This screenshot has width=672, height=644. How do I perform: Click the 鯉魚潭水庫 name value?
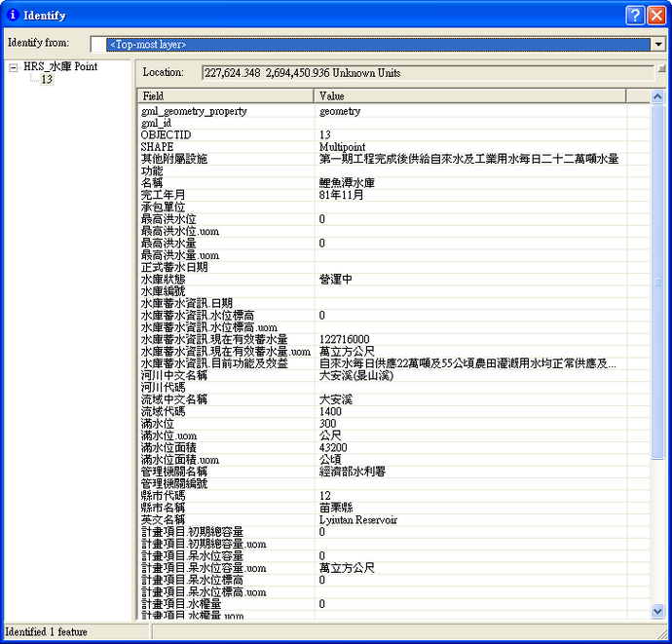347,182
